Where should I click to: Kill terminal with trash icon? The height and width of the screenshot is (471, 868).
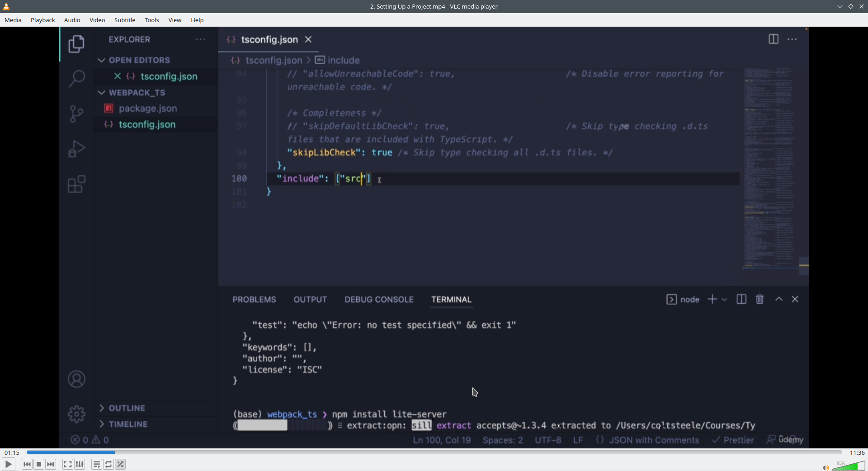pyautogui.click(x=759, y=299)
